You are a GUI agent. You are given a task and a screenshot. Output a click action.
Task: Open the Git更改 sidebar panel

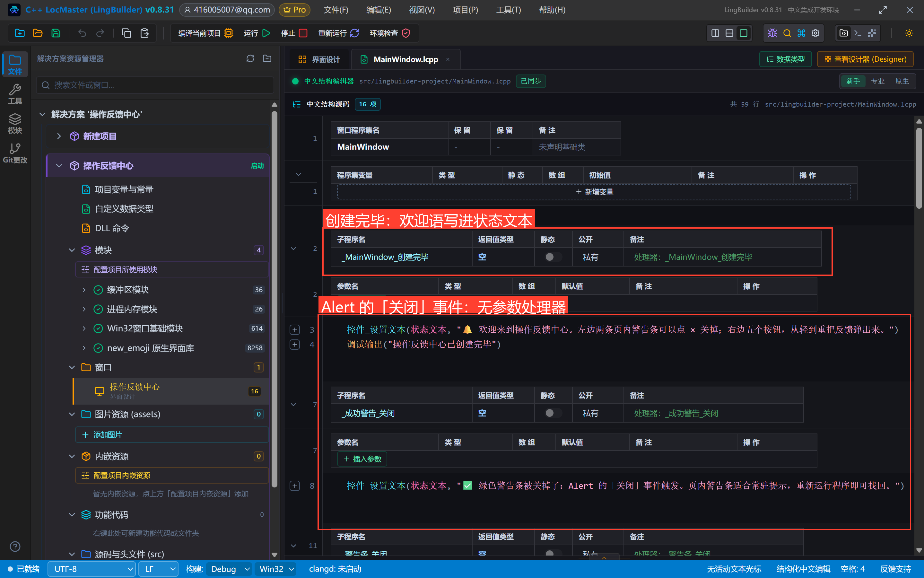[15, 153]
